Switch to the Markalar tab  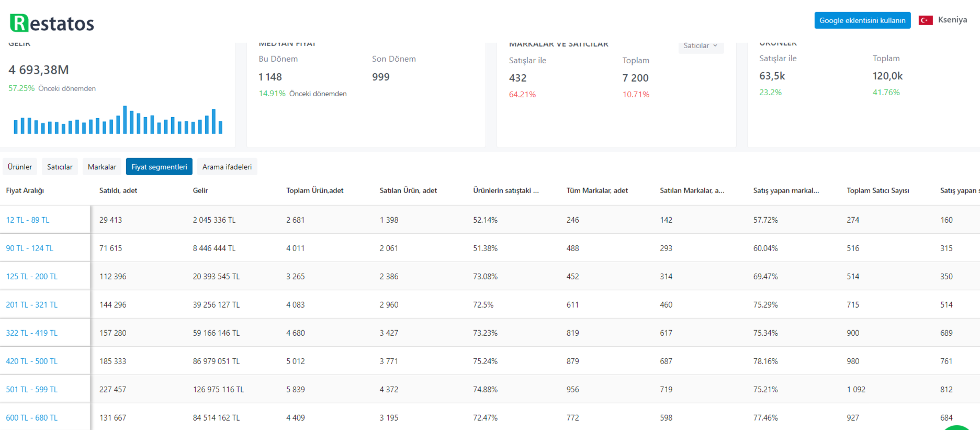(x=102, y=167)
